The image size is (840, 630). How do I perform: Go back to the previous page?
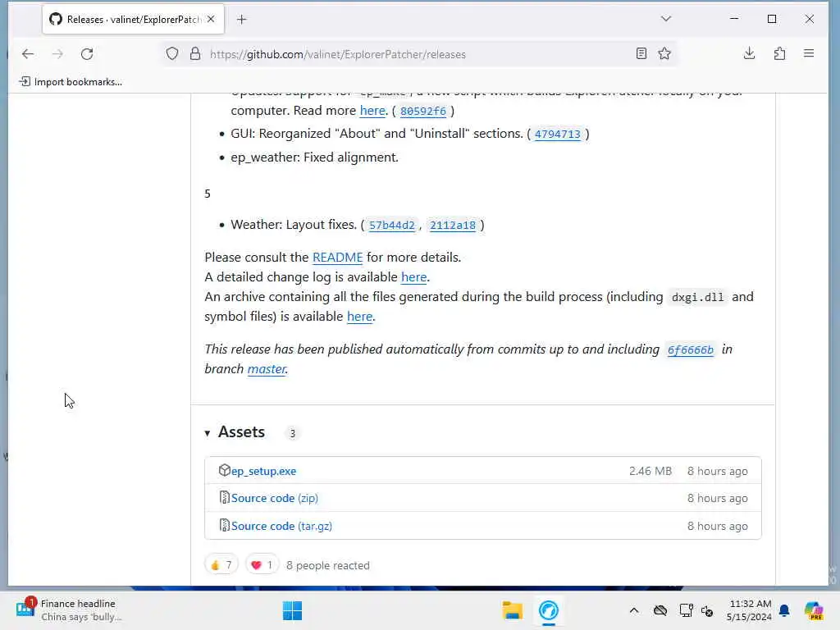[28, 53]
